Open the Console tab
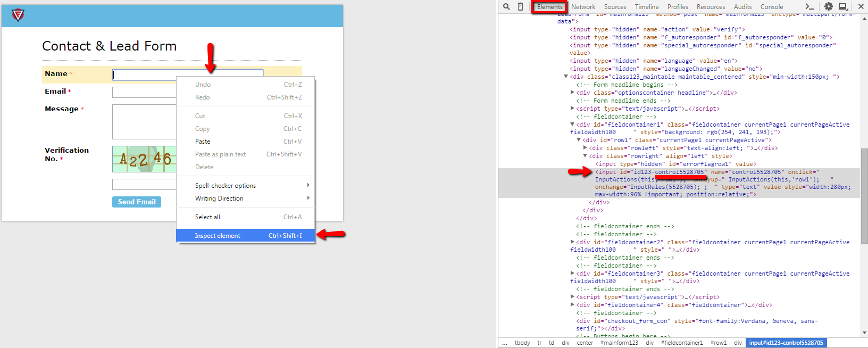The width and height of the screenshot is (868, 348). point(771,7)
